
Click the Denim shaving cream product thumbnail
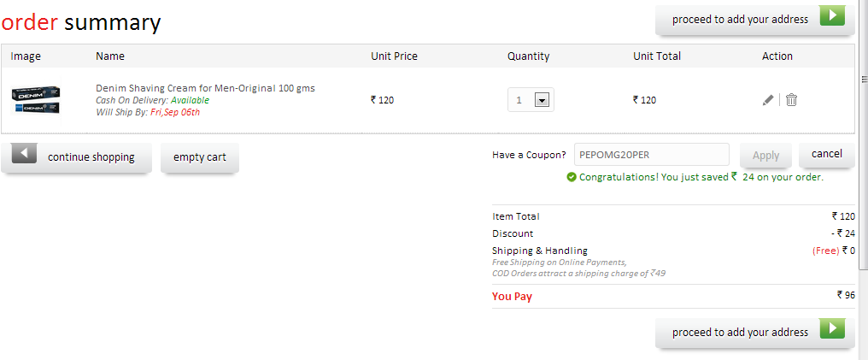pyautogui.click(x=36, y=100)
